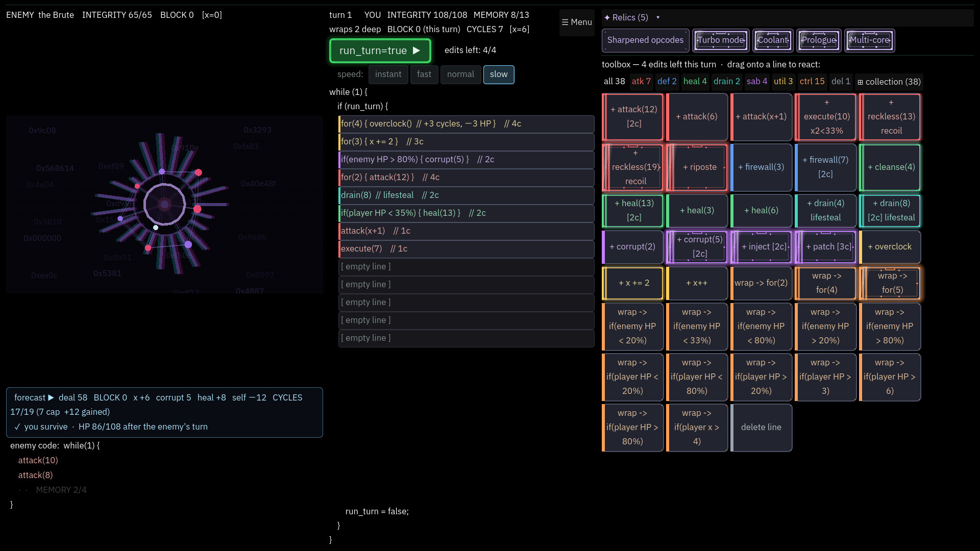980x551 pixels.
Task: Pick the wrap -> if(enemy HP < 20%) card
Action: point(633,327)
